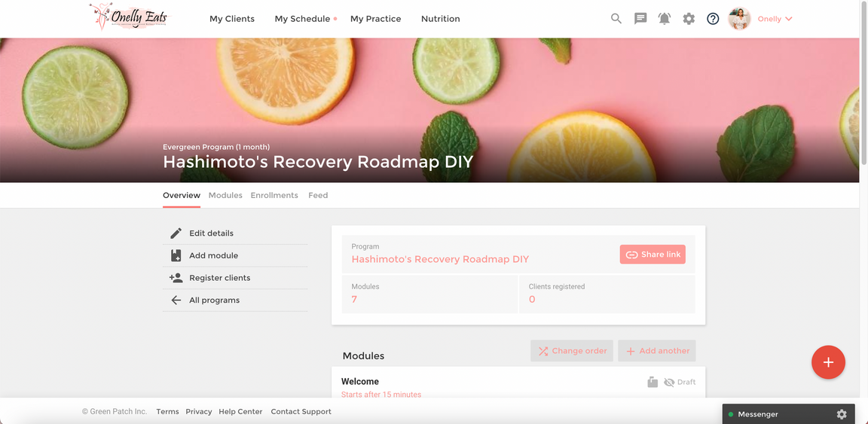
Task: Click the Add module icon
Action: click(176, 255)
